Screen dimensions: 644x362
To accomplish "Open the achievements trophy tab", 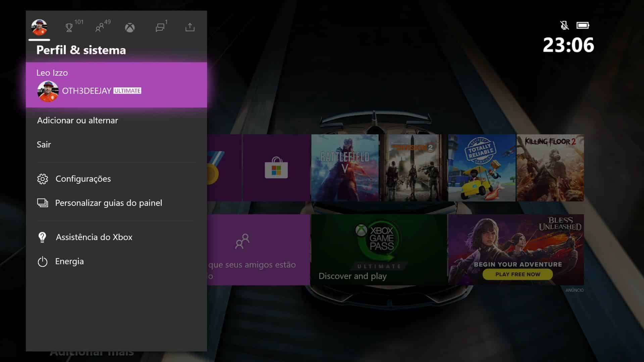I will tap(69, 28).
